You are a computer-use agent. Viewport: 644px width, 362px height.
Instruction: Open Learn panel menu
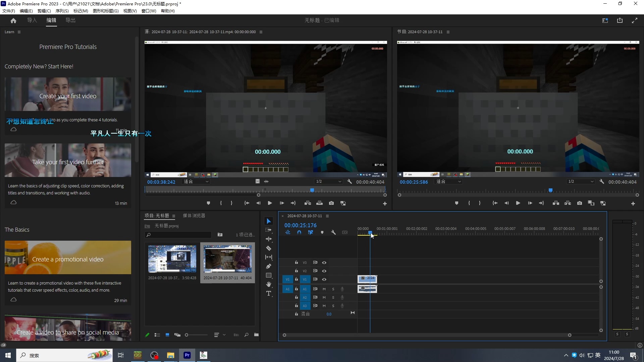(19, 32)
